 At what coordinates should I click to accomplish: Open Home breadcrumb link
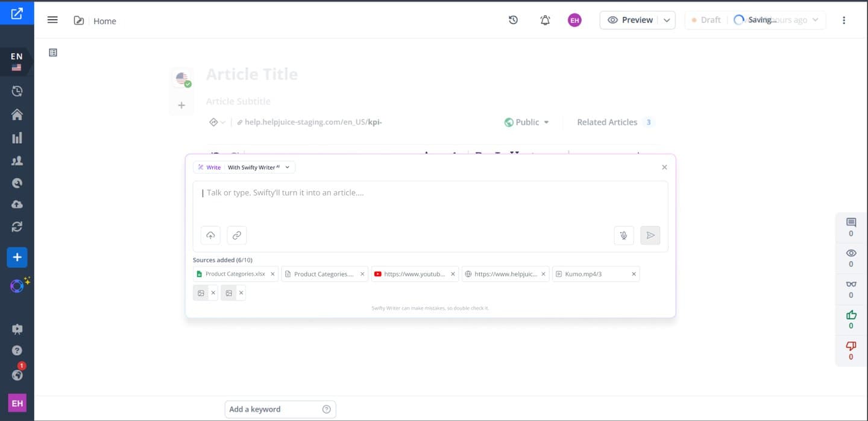[105, 21]
